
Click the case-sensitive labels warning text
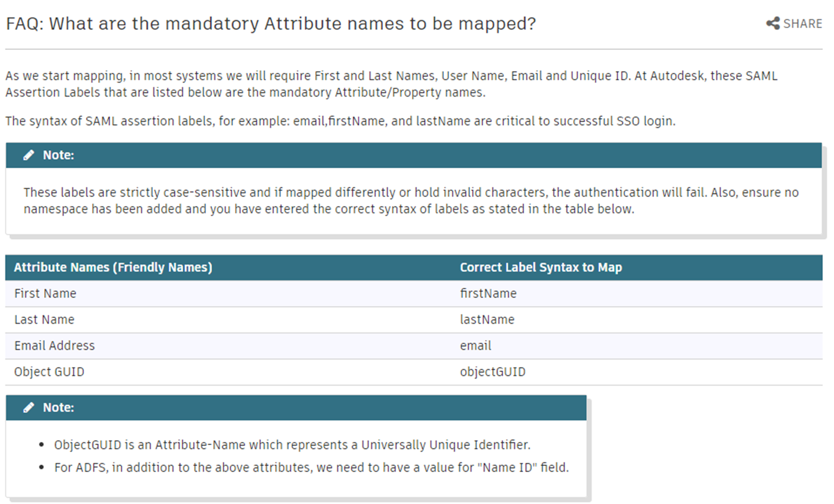coord(410,200)
